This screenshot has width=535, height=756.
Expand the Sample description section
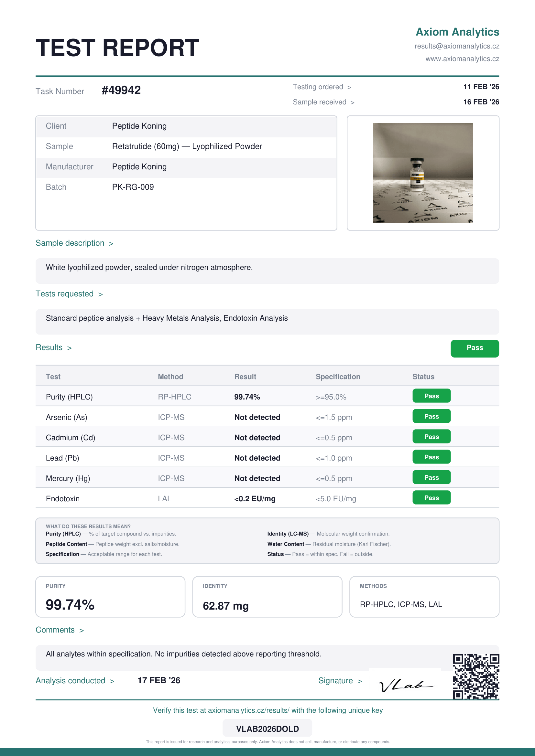click(74, 243)
